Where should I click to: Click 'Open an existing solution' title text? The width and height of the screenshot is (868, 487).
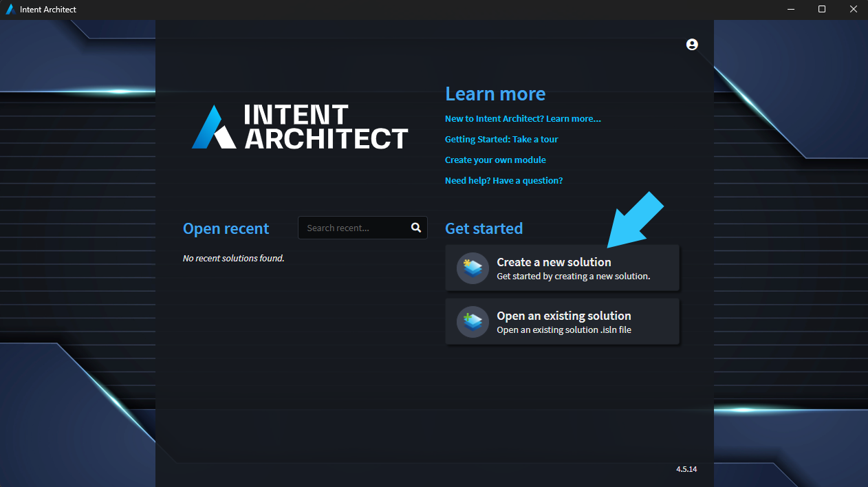pyautogui.click(x=564, y=316)
